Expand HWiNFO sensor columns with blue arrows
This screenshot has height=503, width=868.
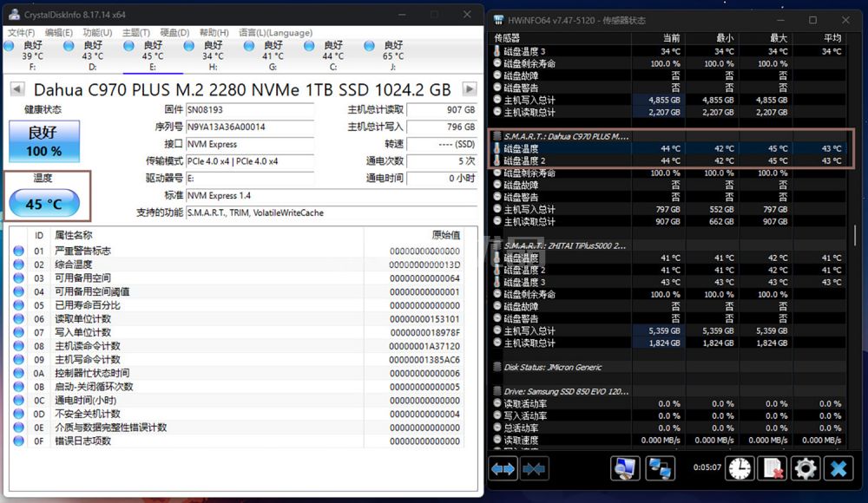coord(503,468)
